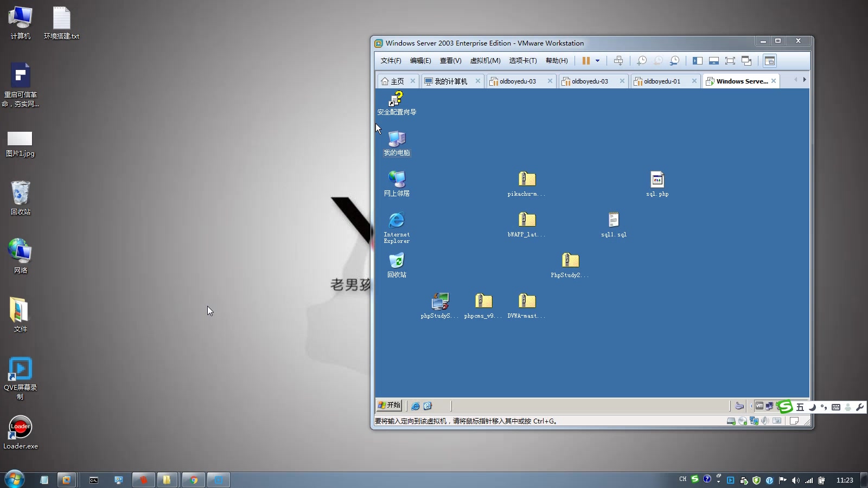Select the pikachu-m zip archive
This screenshot has width=868, height=488.
(526, 184)
